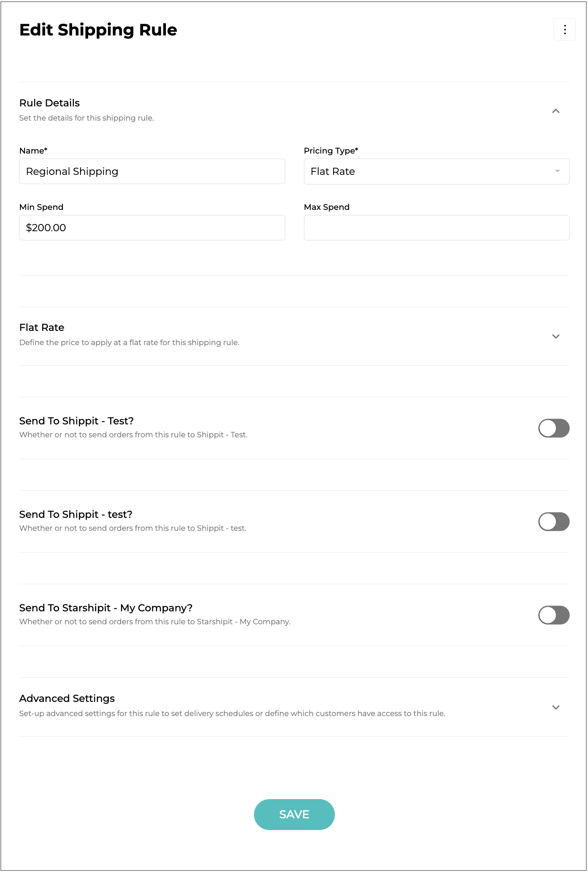588x873 pixels.
Task: Enable the Send To Shippit - Test toggle
Action: tap(554, 428)
